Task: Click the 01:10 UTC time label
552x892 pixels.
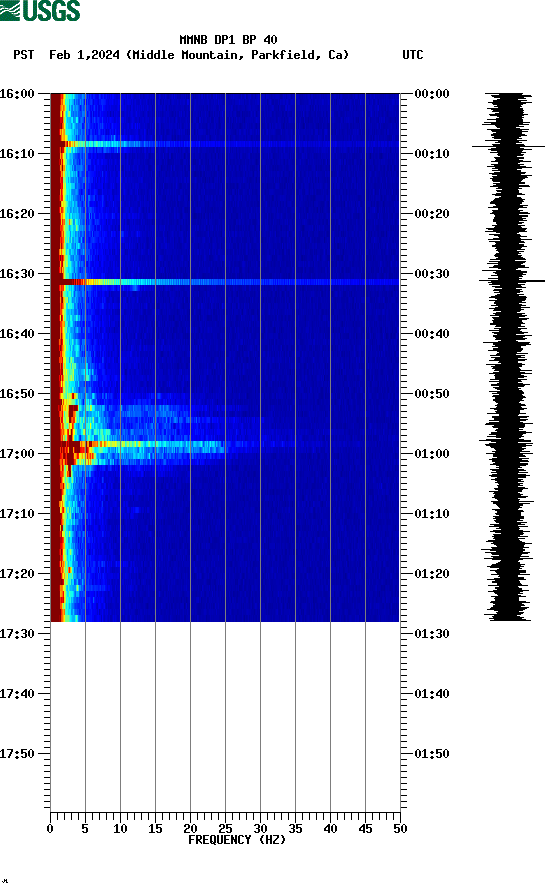Action: click(432, 514)
